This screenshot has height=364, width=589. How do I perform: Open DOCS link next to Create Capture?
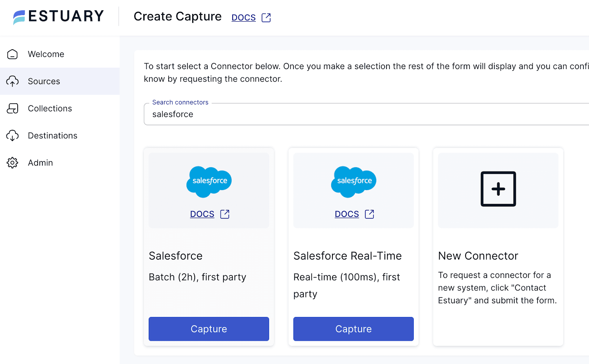(243, 18)
